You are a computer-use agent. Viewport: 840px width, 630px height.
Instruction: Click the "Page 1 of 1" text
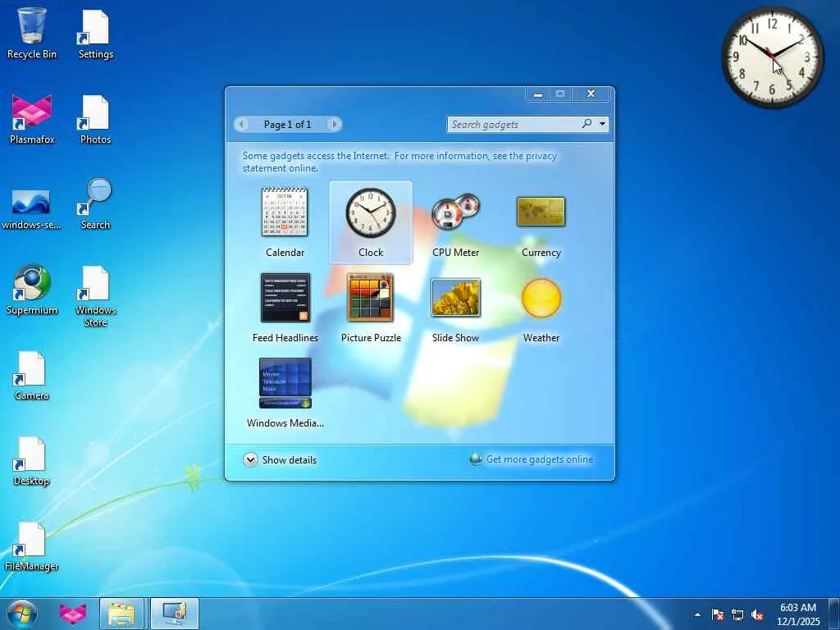[287, 125]
